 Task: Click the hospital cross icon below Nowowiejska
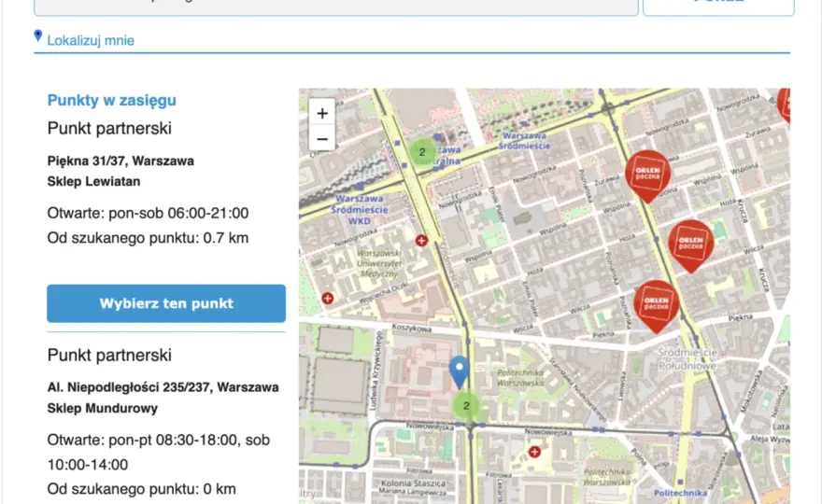coord(534,452)
